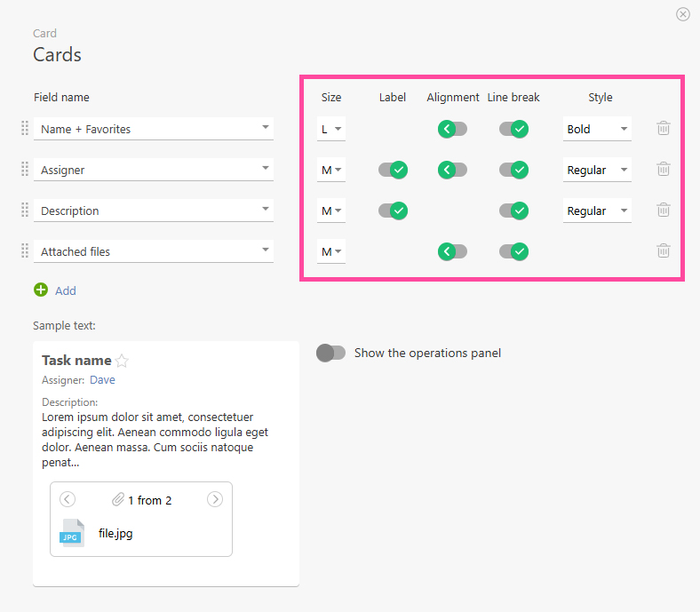
Task: Delete the Attached files row
Action: pos(663,251)
